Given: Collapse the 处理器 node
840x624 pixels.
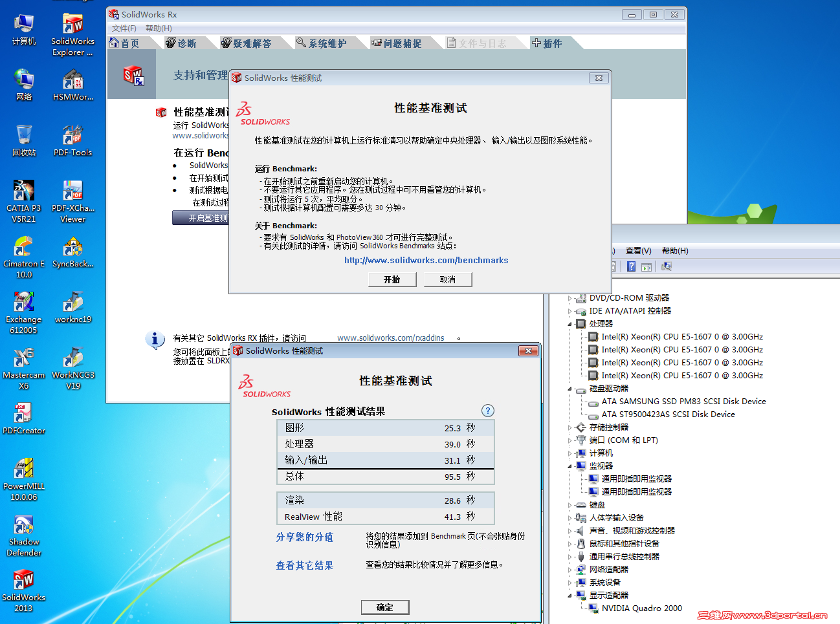Looking at the screenshot, I should (570, 324).
